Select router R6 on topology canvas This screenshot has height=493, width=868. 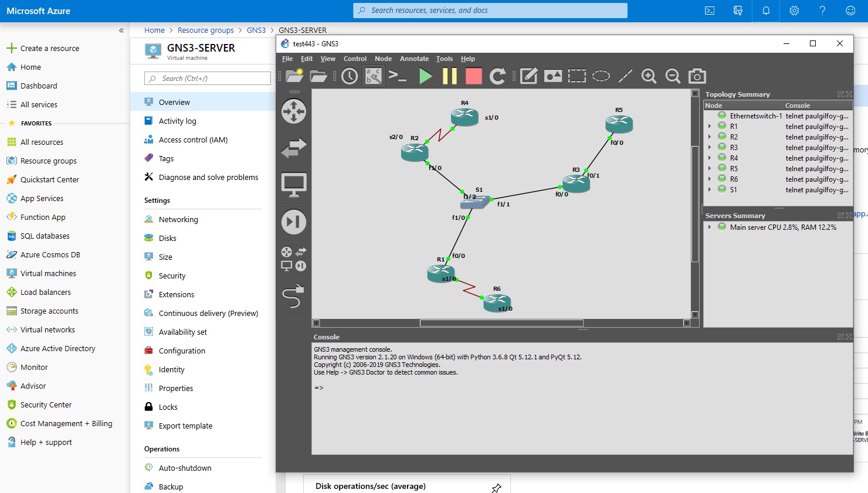click(497, 302)
